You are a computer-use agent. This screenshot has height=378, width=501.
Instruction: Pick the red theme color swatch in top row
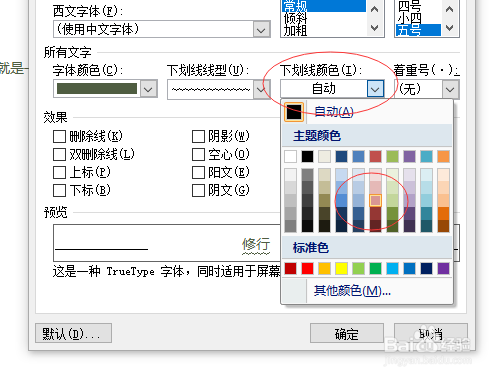click(x=375, y=156)
